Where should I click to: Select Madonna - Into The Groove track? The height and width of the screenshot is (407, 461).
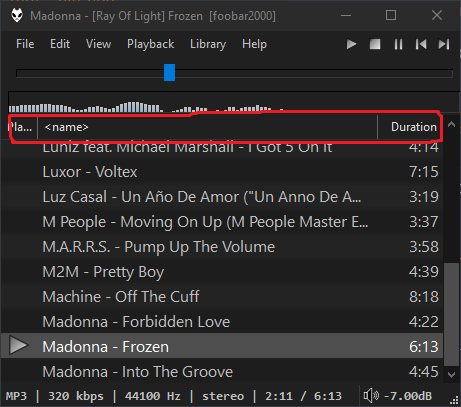pyautogui.click(x=222, y=371)
